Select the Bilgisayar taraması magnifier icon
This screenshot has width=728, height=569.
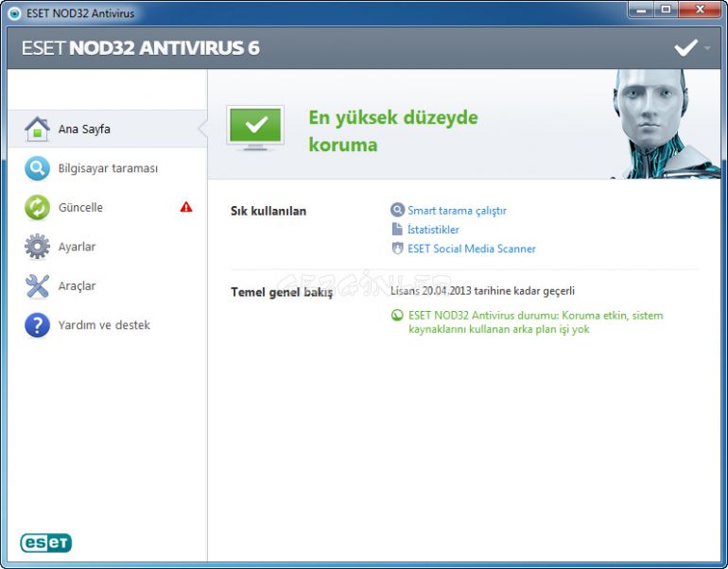tap(37, 168)
